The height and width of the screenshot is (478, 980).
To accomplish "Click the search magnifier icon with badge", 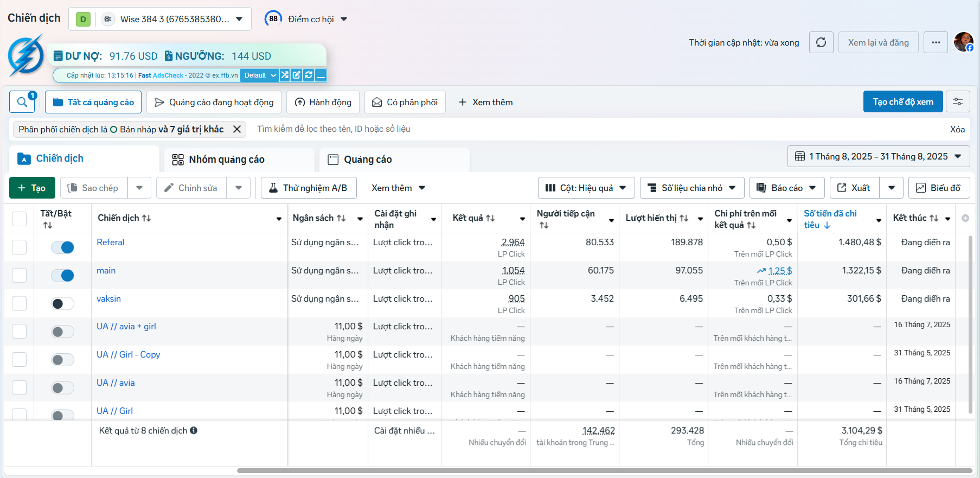I will (22, 102).
